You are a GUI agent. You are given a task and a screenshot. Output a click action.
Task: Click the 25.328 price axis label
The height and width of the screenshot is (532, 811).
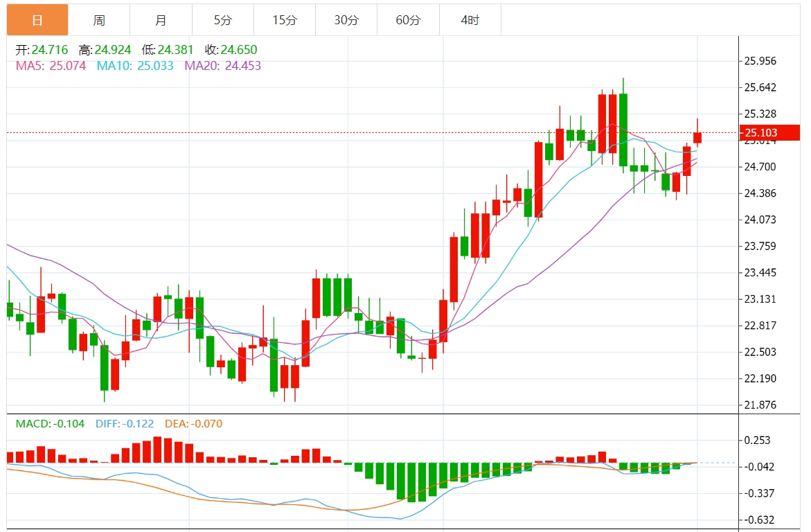pyautogui.click(x=760, y=114)
